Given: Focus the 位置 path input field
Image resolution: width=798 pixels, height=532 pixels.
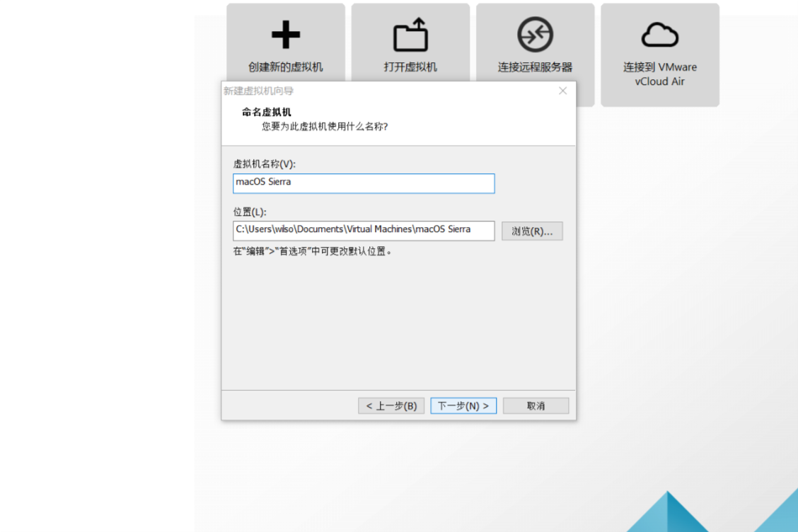Looking at the screenshot, I should coord(364,231).
